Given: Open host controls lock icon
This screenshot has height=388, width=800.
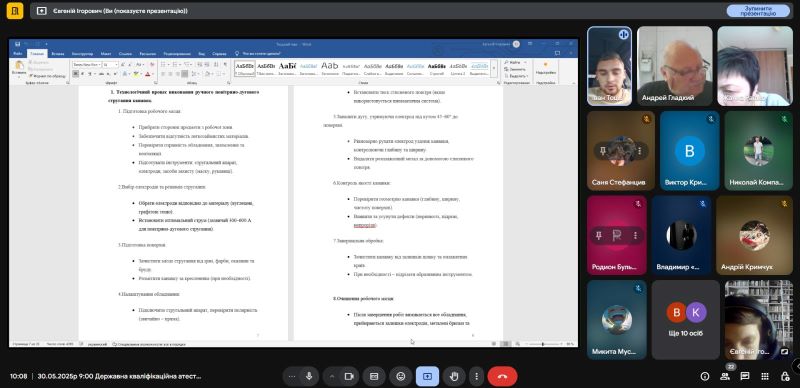Looking at the screenshot, I should 785,376.
